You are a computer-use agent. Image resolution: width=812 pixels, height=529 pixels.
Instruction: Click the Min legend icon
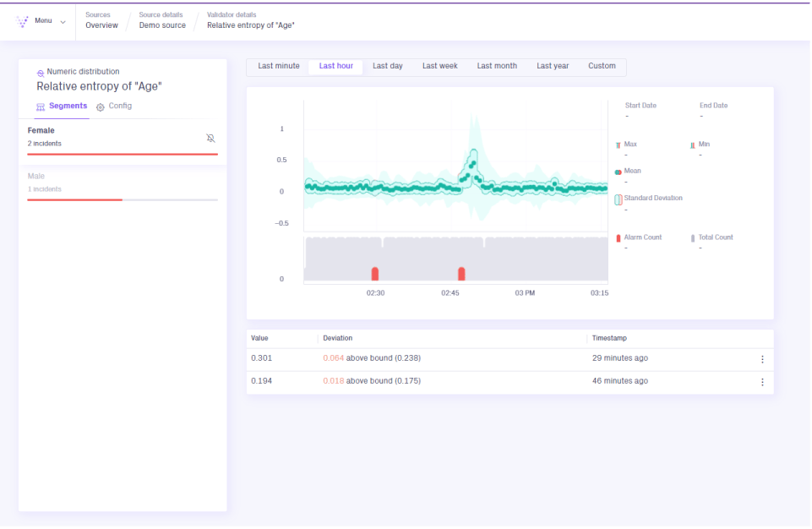(x=692, y=145)
